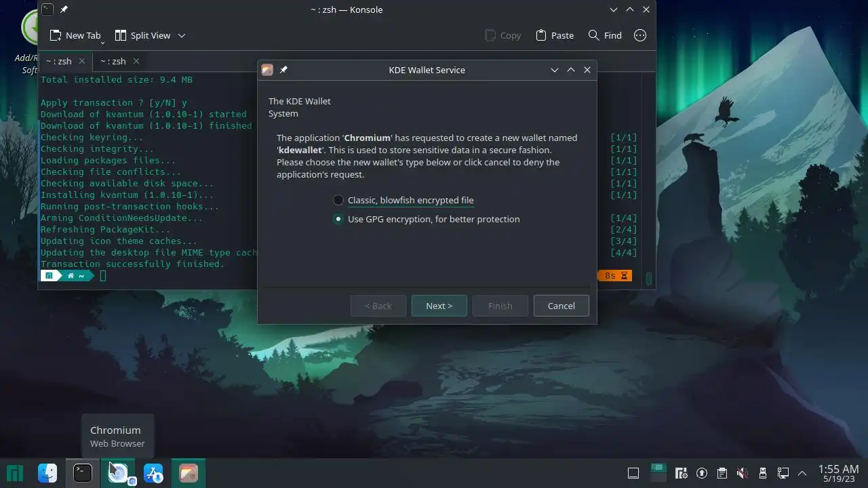
Task: Select Classic, blowfish encrypted file option
Action: 403,200
